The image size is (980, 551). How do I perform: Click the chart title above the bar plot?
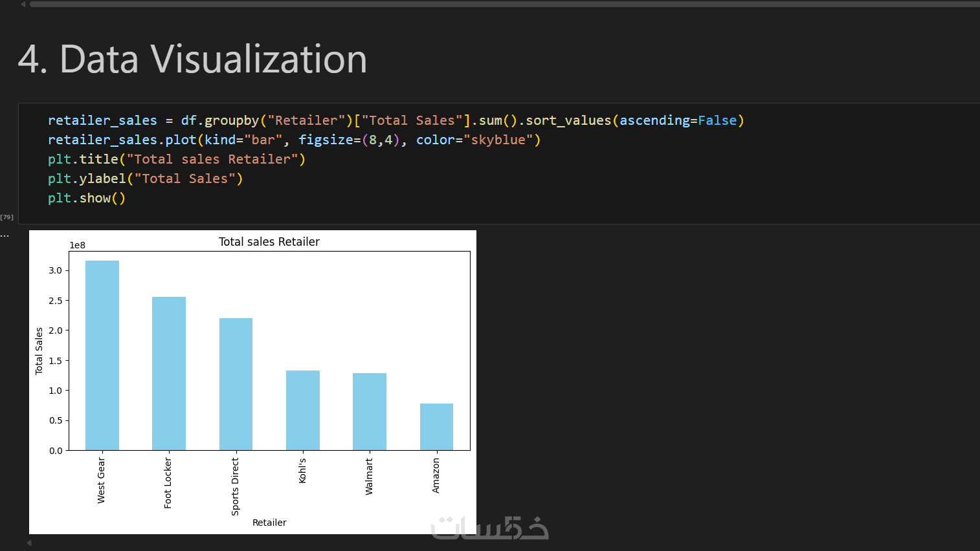pos(269,242)
